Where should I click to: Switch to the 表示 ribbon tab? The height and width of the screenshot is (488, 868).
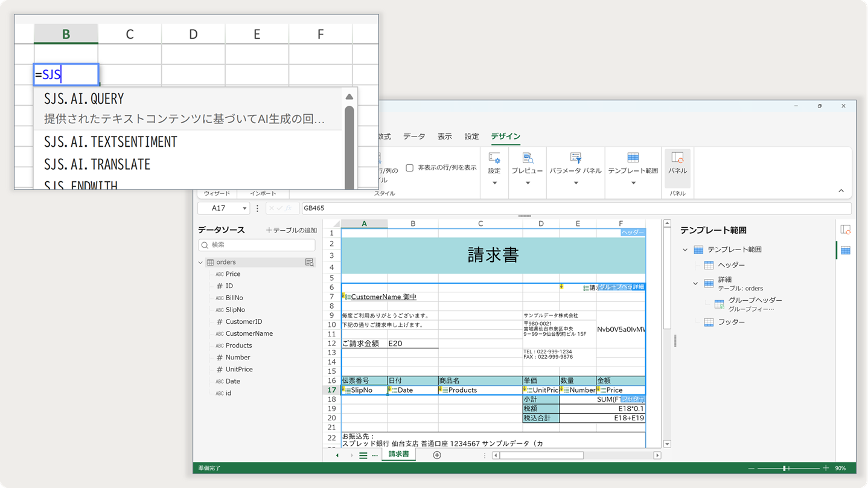coord(445,136)
